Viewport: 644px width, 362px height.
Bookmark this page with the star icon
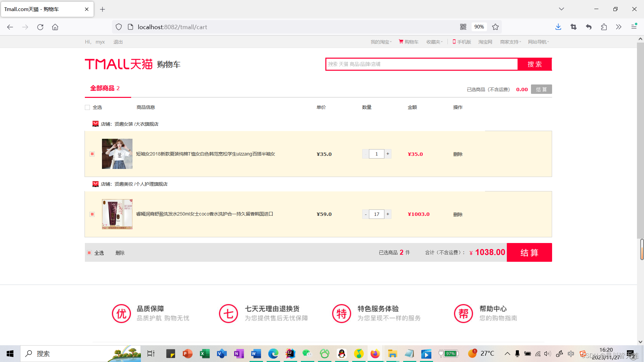click(495, 27)
